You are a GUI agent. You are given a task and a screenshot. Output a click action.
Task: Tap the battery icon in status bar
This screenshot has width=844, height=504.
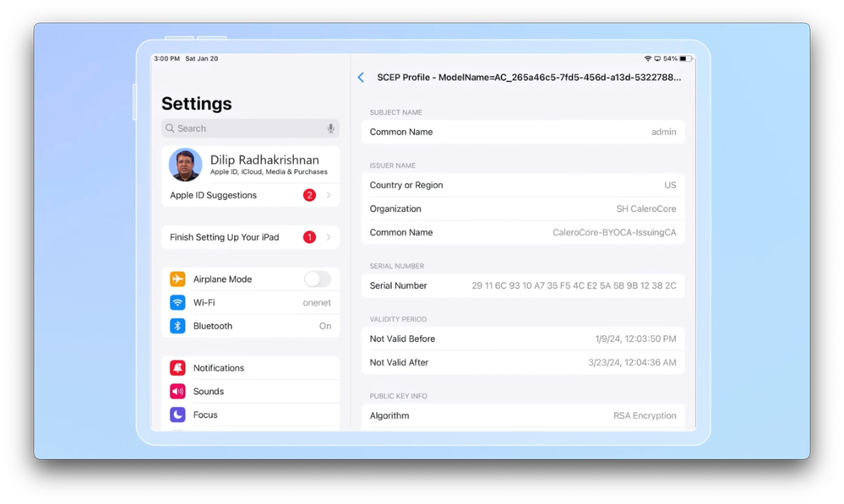coord(684,58)
